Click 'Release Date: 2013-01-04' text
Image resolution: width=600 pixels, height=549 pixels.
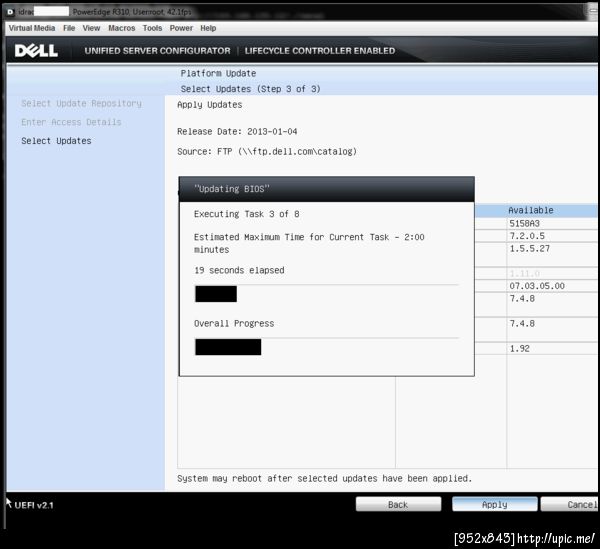(x=237, y=131)
